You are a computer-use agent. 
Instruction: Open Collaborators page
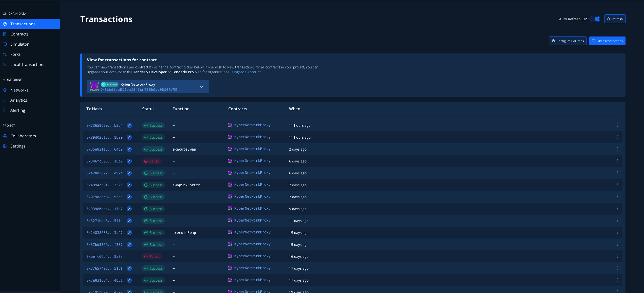[30, 136]
